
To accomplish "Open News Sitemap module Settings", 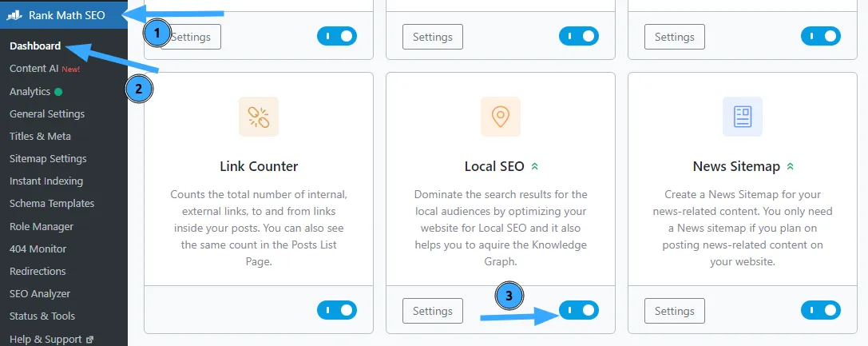I will [x=674, y=311].
